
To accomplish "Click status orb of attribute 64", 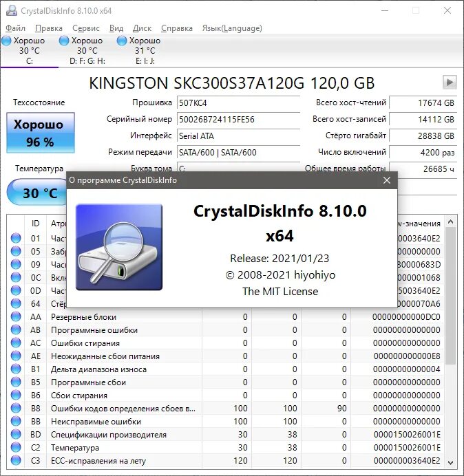I will pos(16,303).
